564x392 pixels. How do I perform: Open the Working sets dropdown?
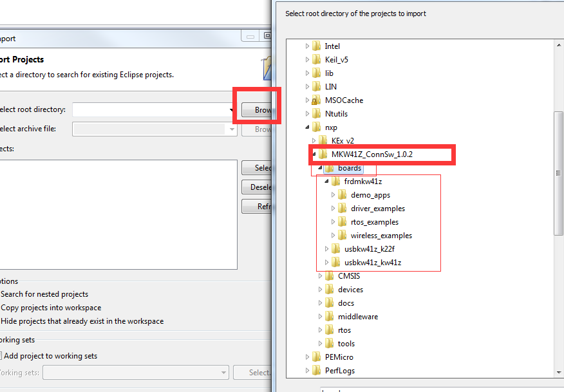point(223,373)
